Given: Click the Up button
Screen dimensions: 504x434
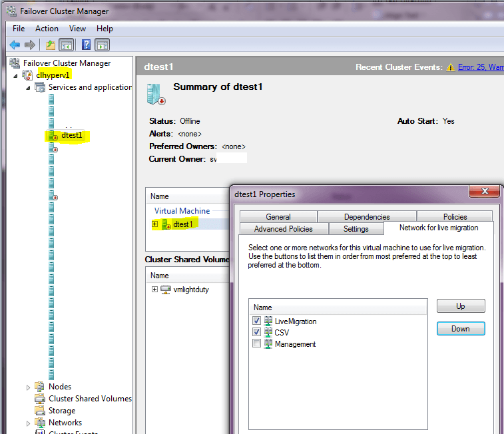Looking at the screenshot, I should coord(461,306).
